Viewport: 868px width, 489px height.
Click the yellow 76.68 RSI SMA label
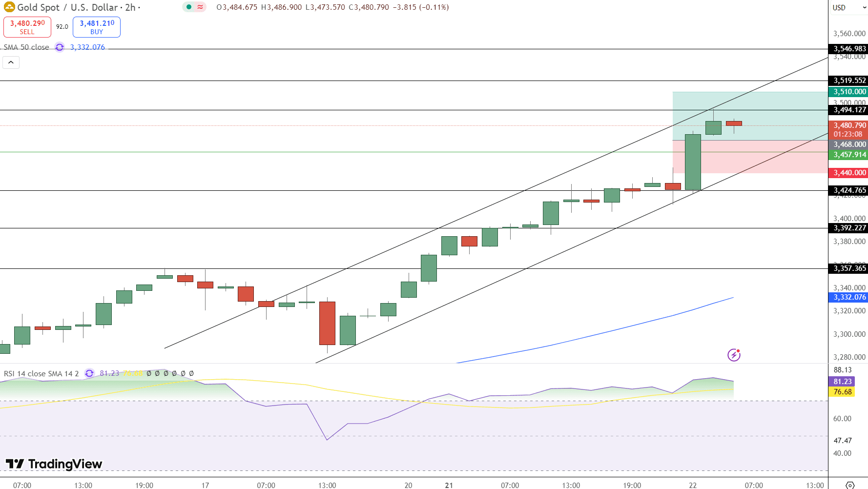tap(842, 392)
